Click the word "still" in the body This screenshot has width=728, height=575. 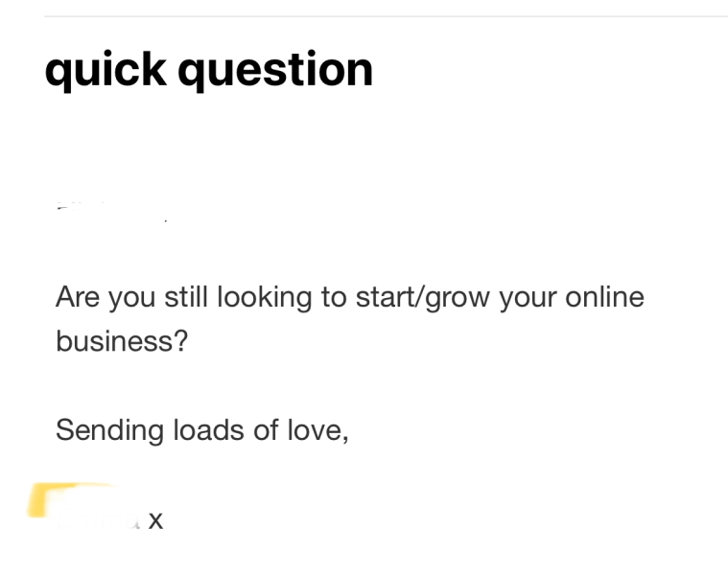click(x=186, y=298)
